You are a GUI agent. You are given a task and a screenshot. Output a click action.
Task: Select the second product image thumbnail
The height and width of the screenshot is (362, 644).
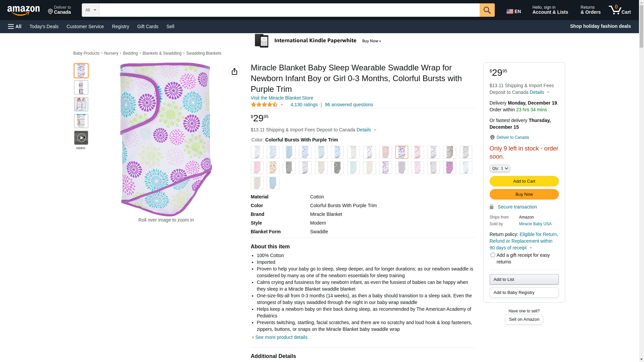click(81, 87)
